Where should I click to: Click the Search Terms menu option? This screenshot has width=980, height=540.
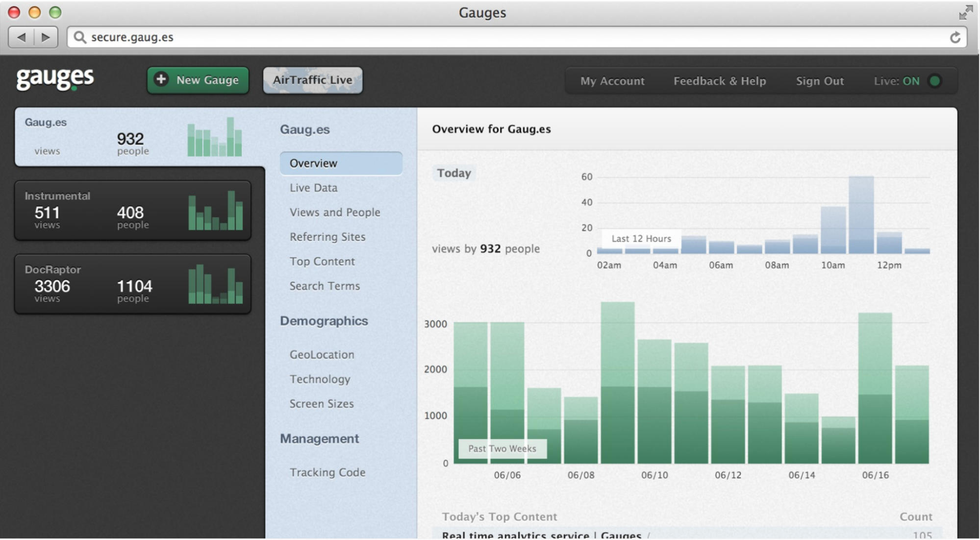(x=324, y=285)
